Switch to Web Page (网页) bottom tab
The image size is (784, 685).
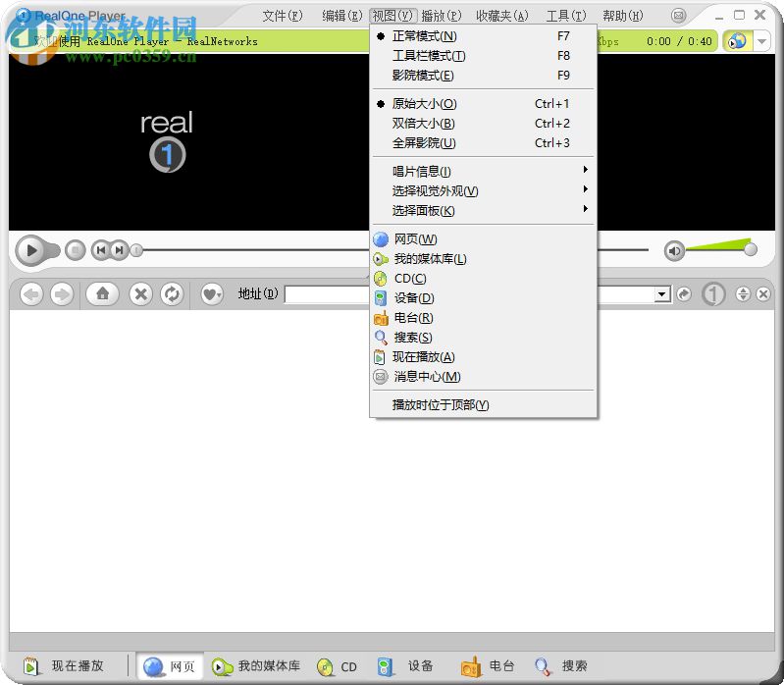(170, 666)
